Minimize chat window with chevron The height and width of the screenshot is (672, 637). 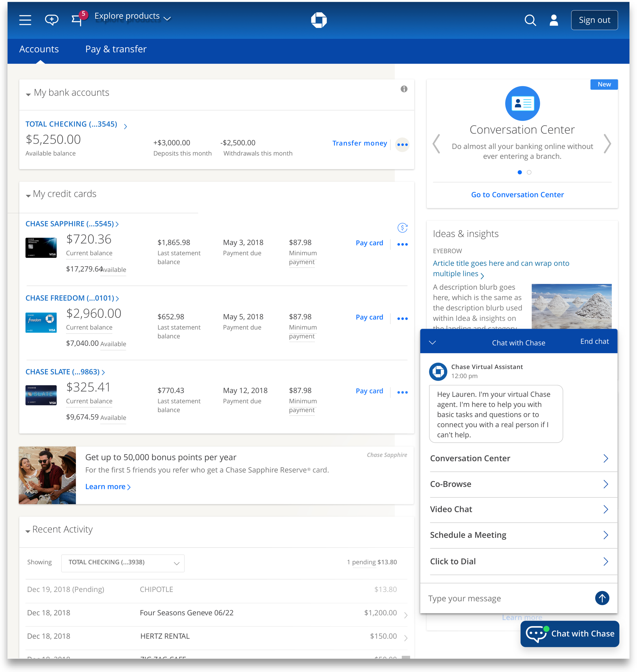tap(432, 342)
